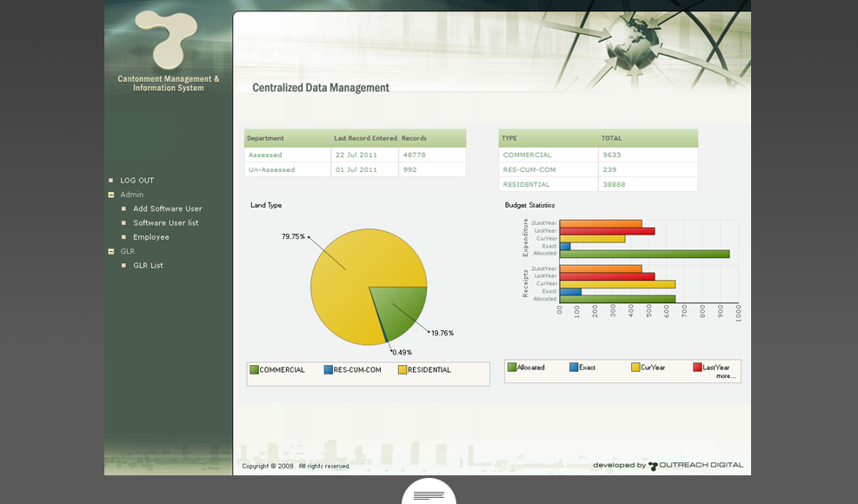Click the Cantonment Management system logo
The image size is (858, 504).
click(166, 38)
